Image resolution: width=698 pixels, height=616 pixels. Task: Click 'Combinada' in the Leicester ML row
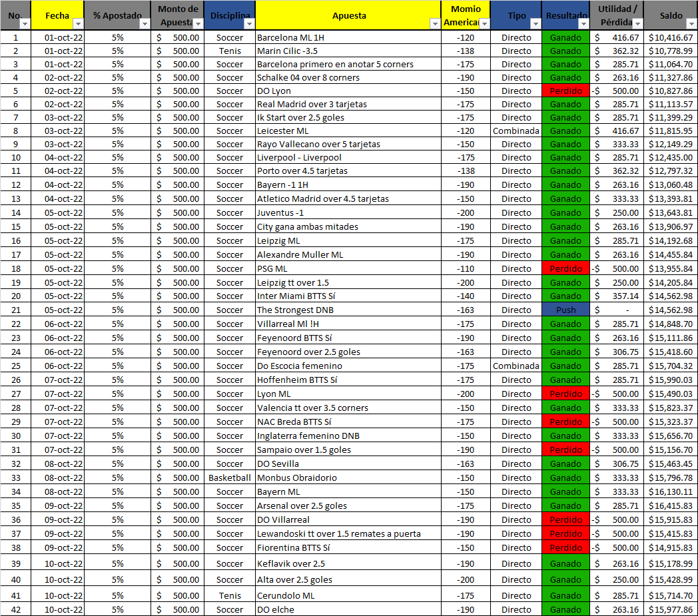516,131
